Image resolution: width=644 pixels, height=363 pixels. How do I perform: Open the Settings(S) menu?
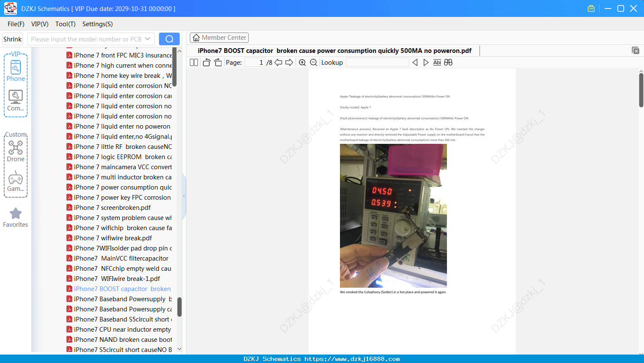[98, 24]
